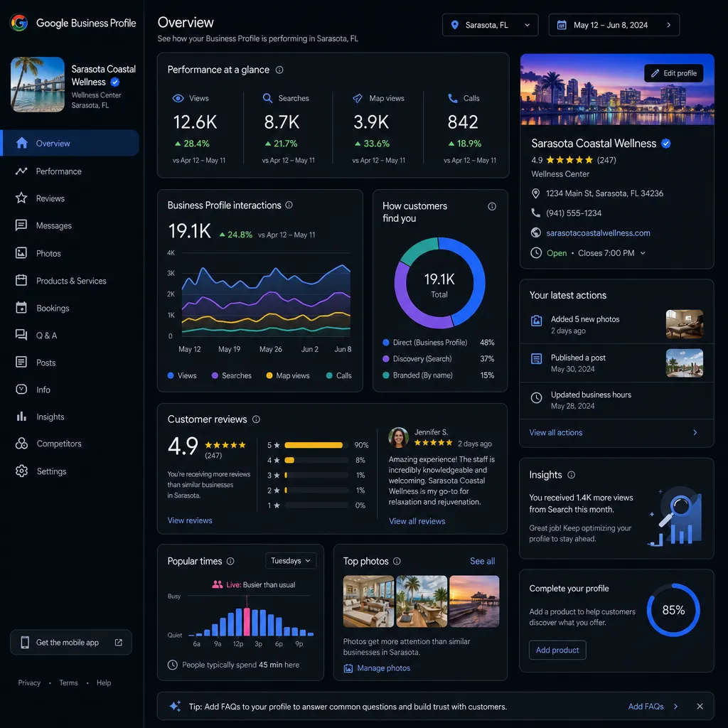Click the 85% profile completion ring
This screenshot has height=728, width=728.
(673, 609)
